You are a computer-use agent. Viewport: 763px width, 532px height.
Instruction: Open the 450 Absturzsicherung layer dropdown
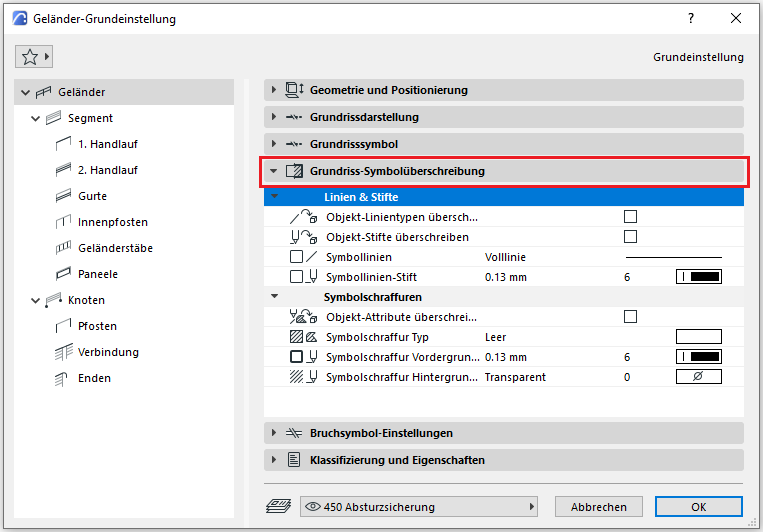[x=418, y=507]
